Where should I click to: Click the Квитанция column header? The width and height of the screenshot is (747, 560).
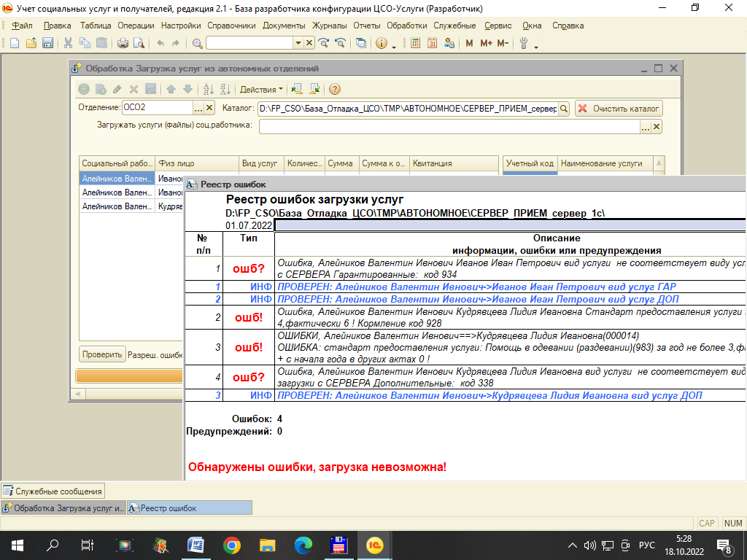click(454, 163)
